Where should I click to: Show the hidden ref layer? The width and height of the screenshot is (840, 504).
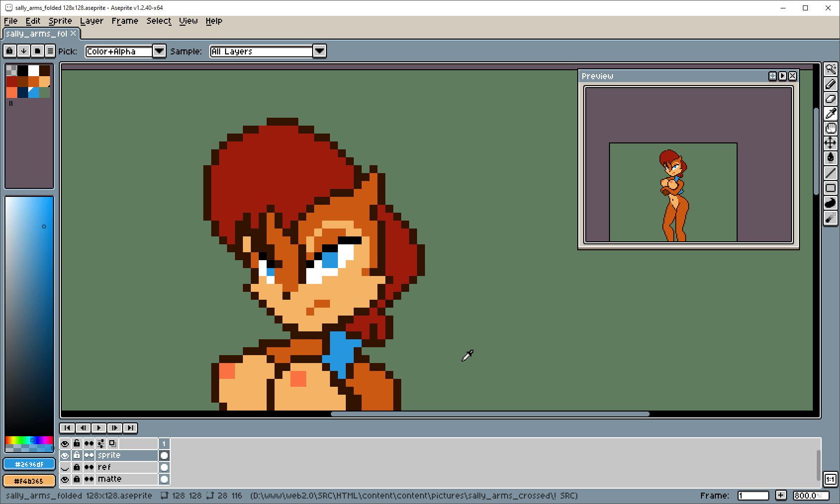pyautogui.click(x=65, y=467)
